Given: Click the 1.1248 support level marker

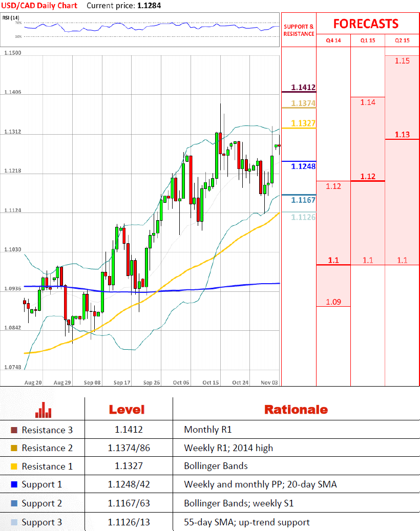Looking at the screenshot, I should tap(303, 166).
